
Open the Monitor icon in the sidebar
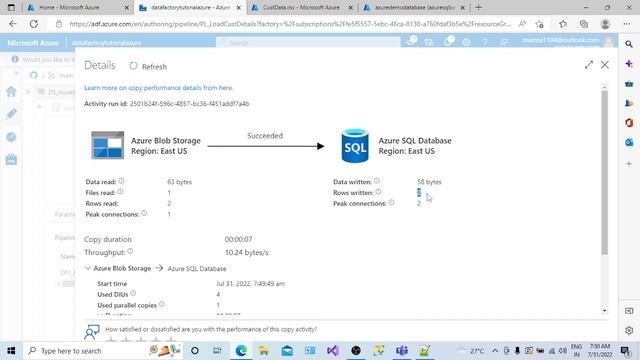pyautogui.click(x=11, y=137)
